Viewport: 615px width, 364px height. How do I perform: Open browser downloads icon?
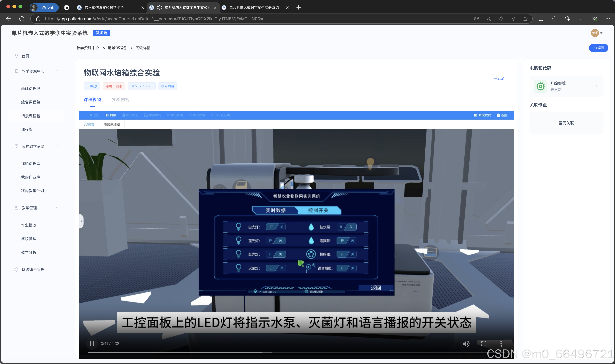[x=581, y=19]
